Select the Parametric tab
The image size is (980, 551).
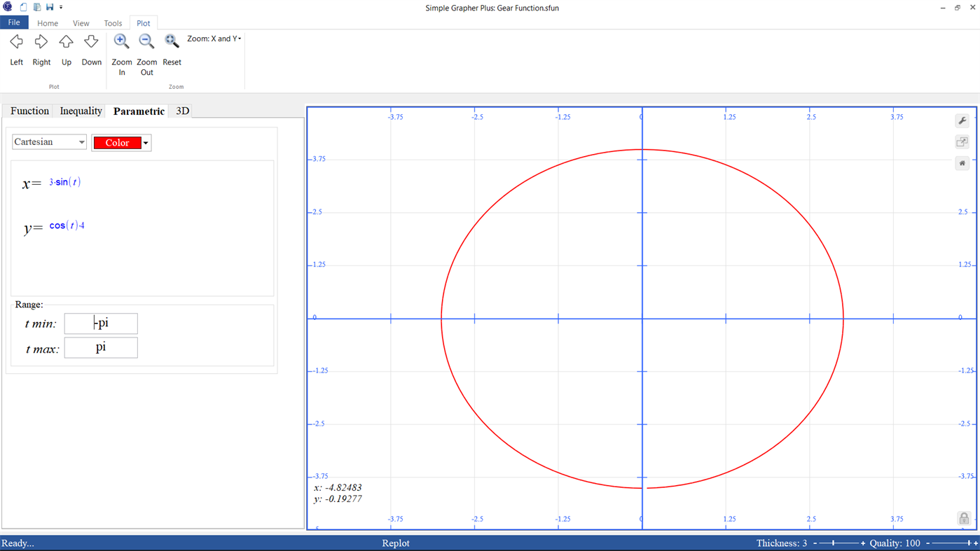click(x=139, y=111)
